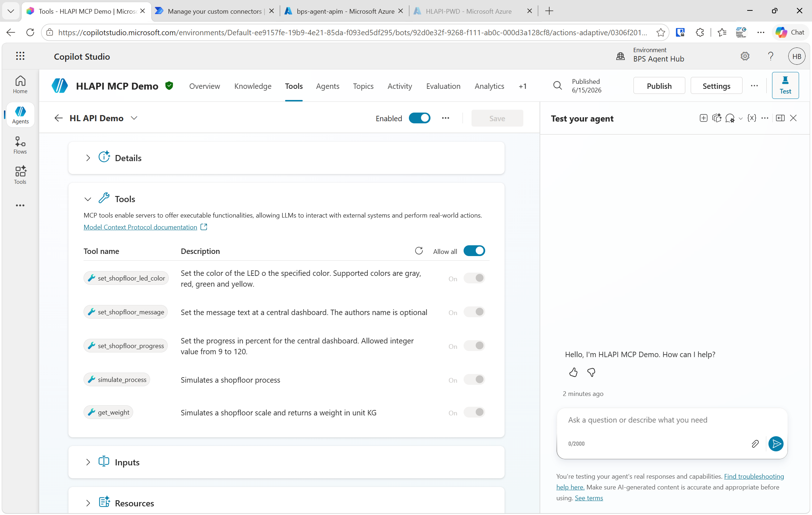Open the +1 overflow tabs menu
Screen dimensions: 812x515
point(523,86)
